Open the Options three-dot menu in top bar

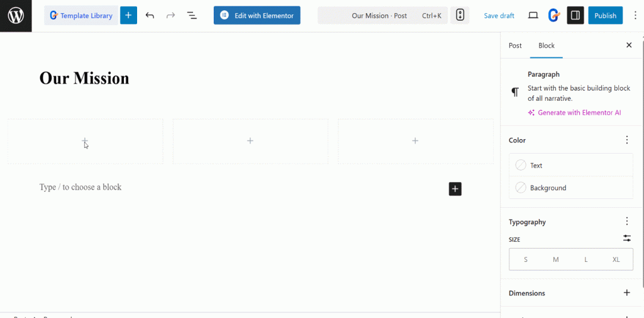point(635,16)
